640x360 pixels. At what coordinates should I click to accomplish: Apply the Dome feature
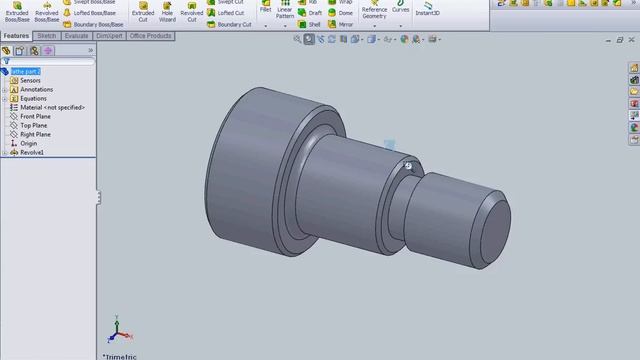coord(340,13)
